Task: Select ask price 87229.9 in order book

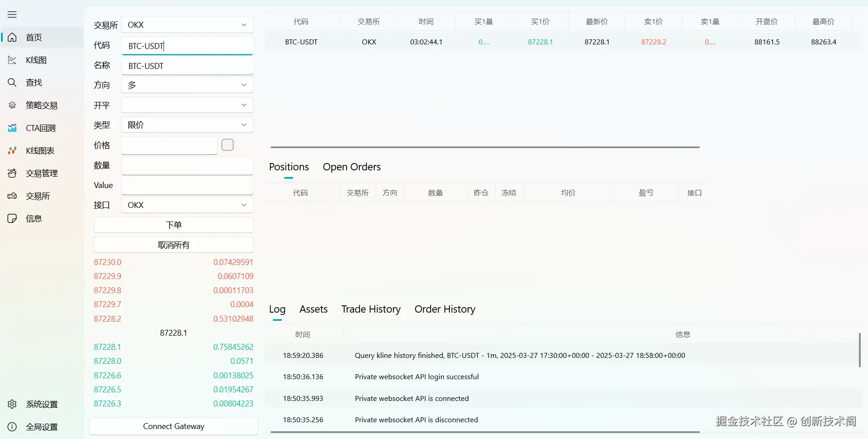Action: click(x=108, y=276)
